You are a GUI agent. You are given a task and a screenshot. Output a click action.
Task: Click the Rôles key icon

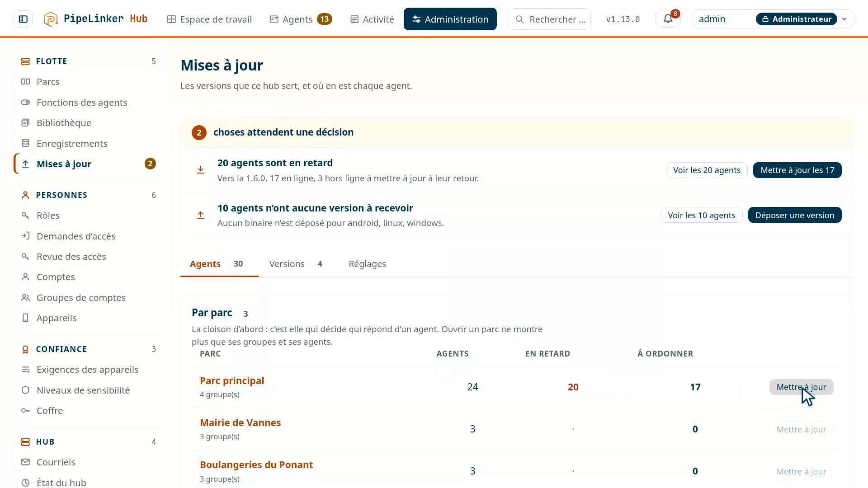coord(25,216)
